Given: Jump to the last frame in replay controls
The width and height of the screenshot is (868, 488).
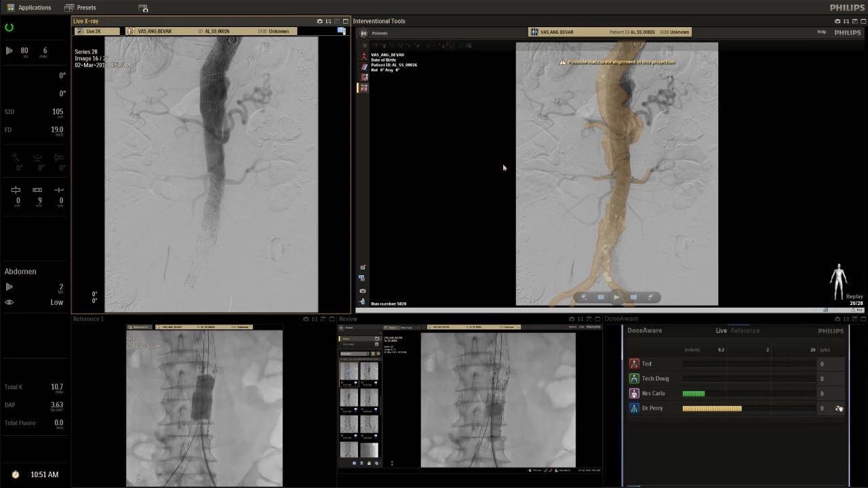Looking at the screenshot, I should [650, 297].
